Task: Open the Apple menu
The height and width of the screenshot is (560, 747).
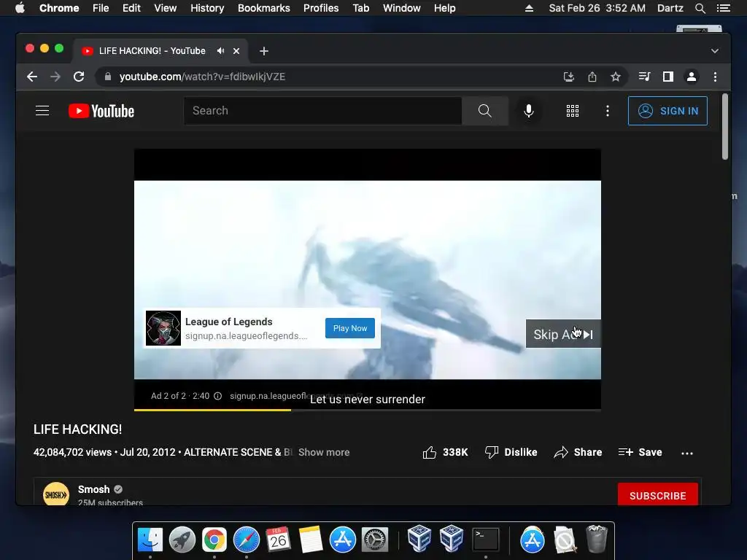Action: pyautogui.click(x=20, y=8)
